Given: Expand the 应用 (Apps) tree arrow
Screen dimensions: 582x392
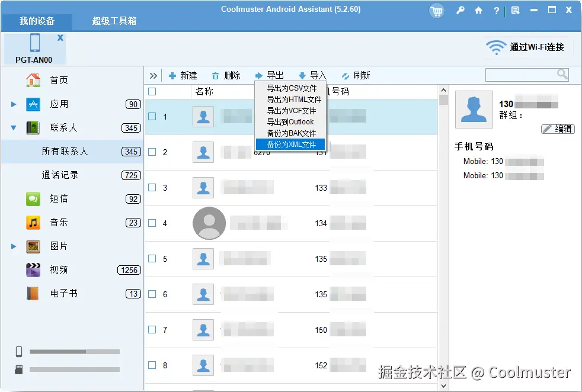Looking at the screenshot, I should pos(13,104).
